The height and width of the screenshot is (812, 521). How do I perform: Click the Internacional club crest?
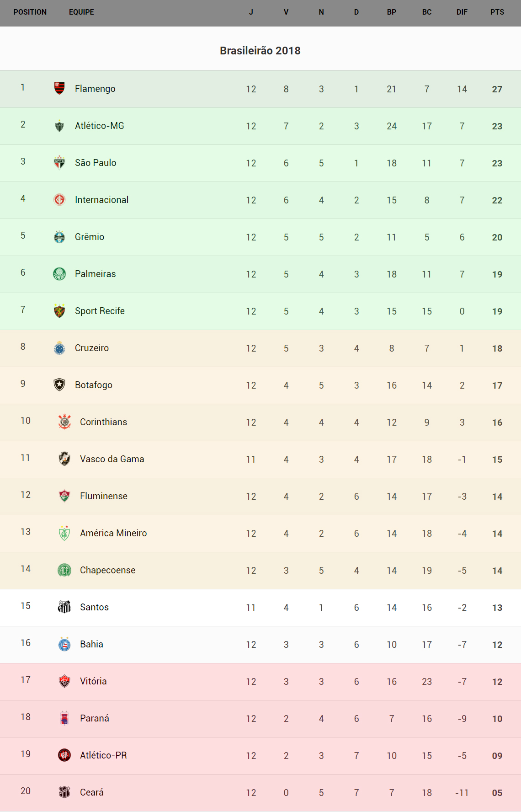59,200
